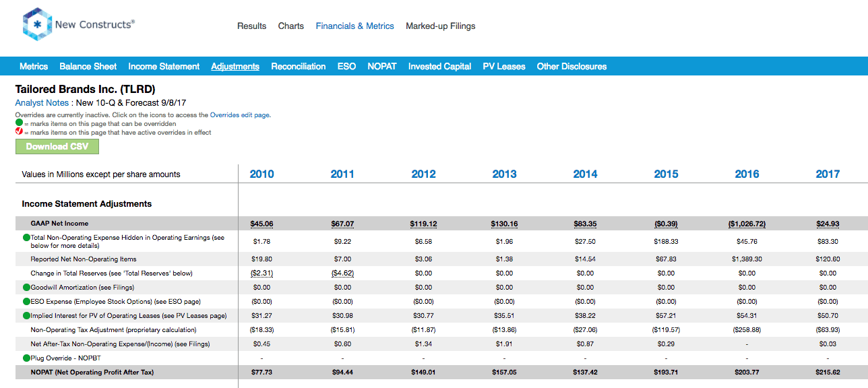Screen dimensions: 868x388
Task: Open the Analyst Notes link
Action: click(x=42, y=103)
